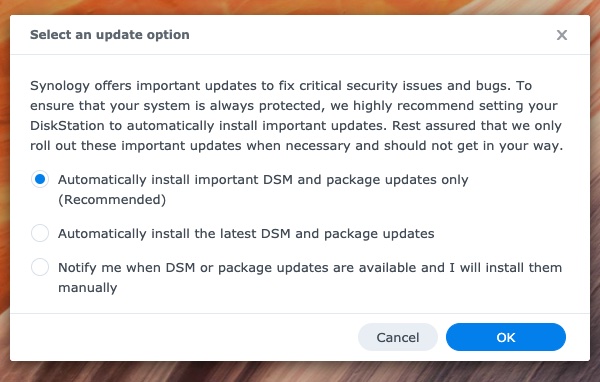Select the latest DSM updates radio button
600x382 pixels.
tap(40, 233)
